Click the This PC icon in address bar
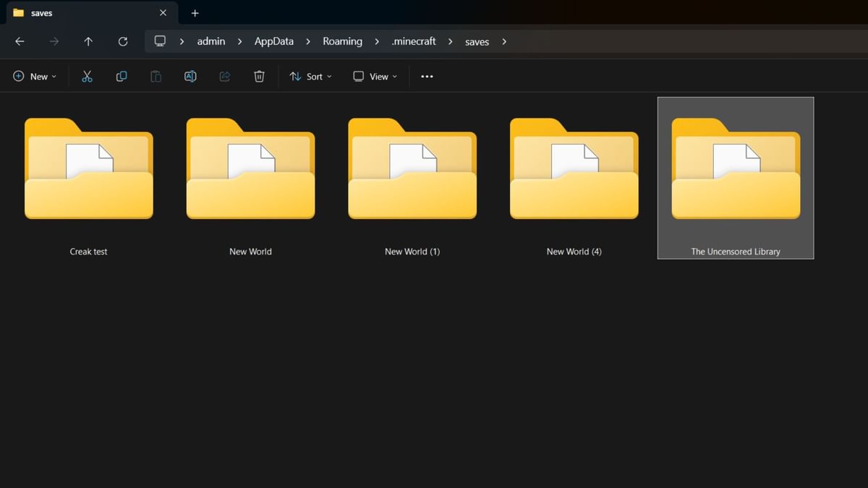This screenshot has height=488, width=868. 159,41
